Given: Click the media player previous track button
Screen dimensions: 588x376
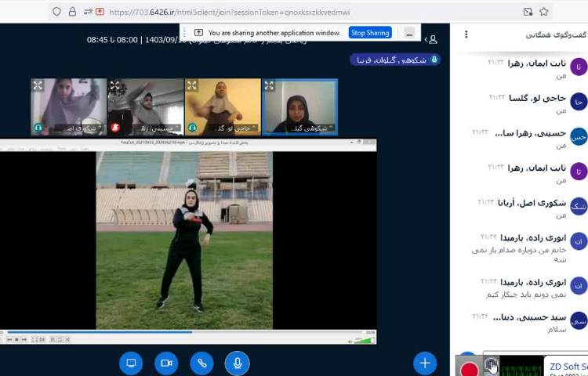Looking at the screenshot, I should (9, 340).
